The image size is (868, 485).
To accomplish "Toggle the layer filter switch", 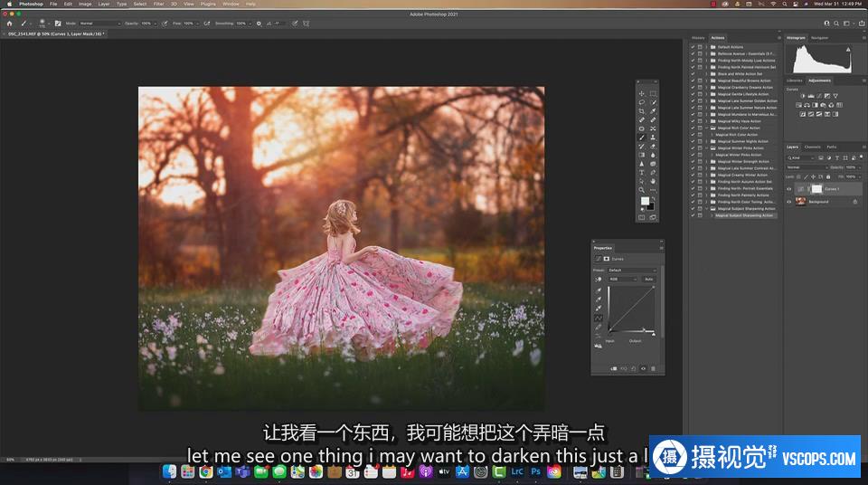I will coord(862,157).
